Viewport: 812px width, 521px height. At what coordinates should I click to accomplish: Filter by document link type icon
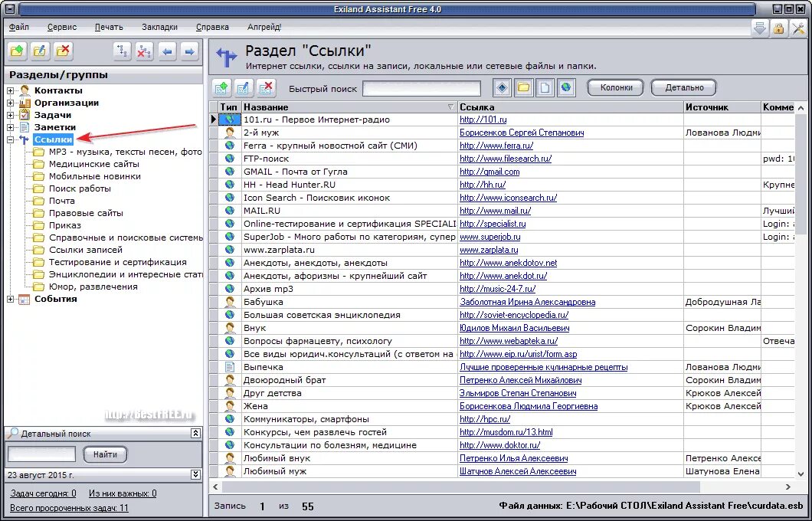point(545,88)
